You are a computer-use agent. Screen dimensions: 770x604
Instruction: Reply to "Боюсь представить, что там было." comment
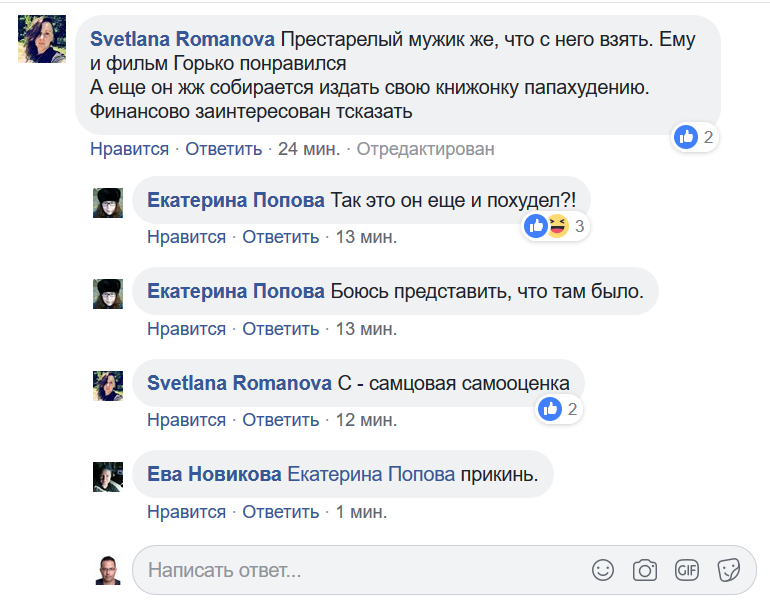tap(280, 328)
